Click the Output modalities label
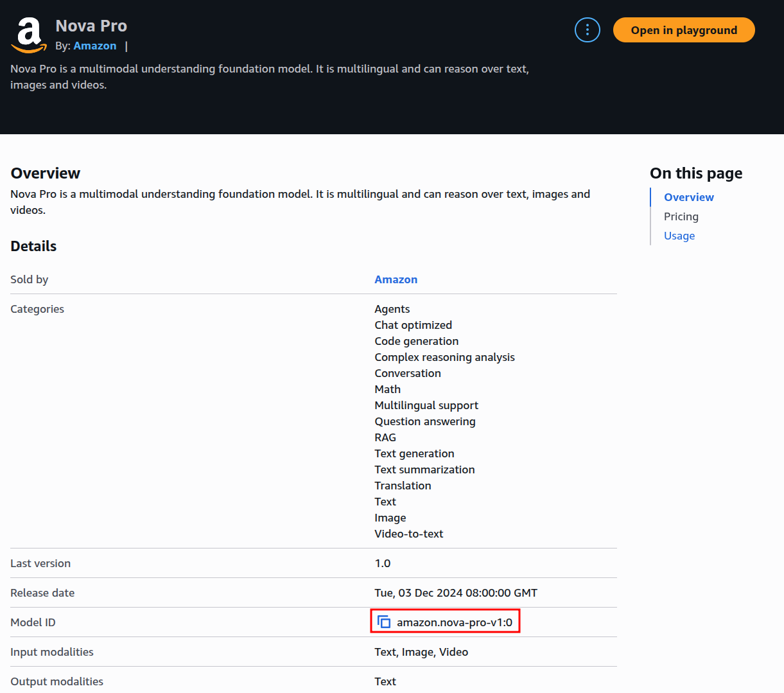This screenshot has height=693, width=784. [57, 681]
